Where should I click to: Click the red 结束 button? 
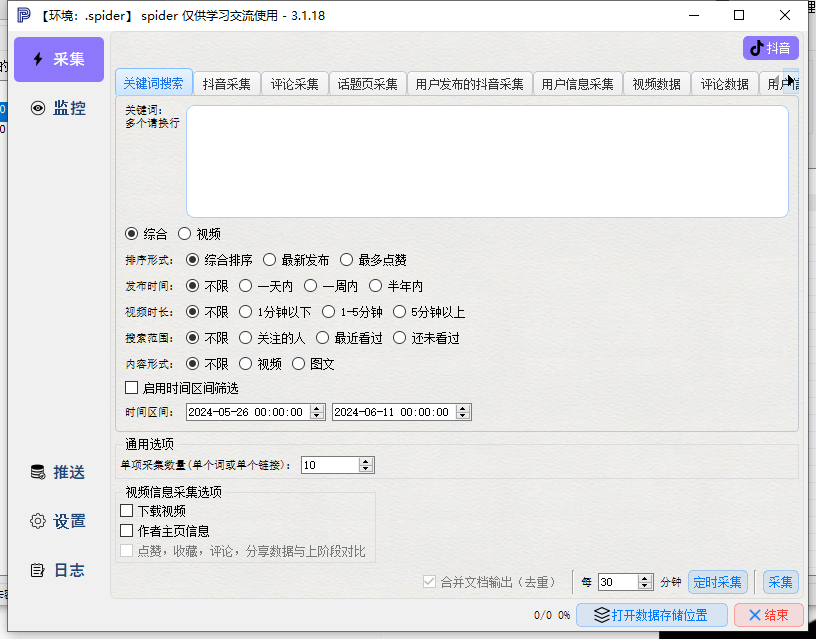click(769, 615)
